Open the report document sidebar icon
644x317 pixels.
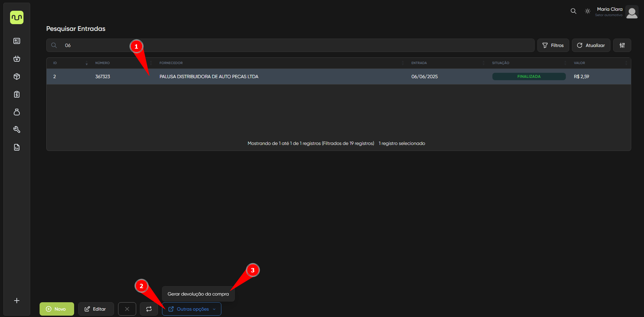point(17,147)
